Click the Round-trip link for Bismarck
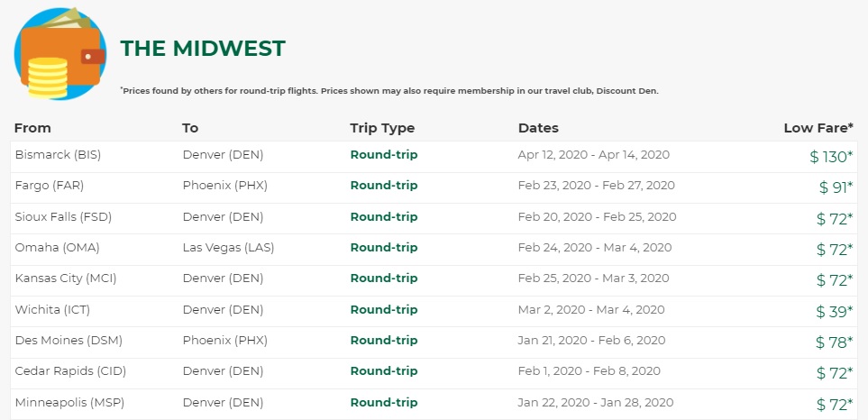The image size is (868, 420). pos(384,155)
